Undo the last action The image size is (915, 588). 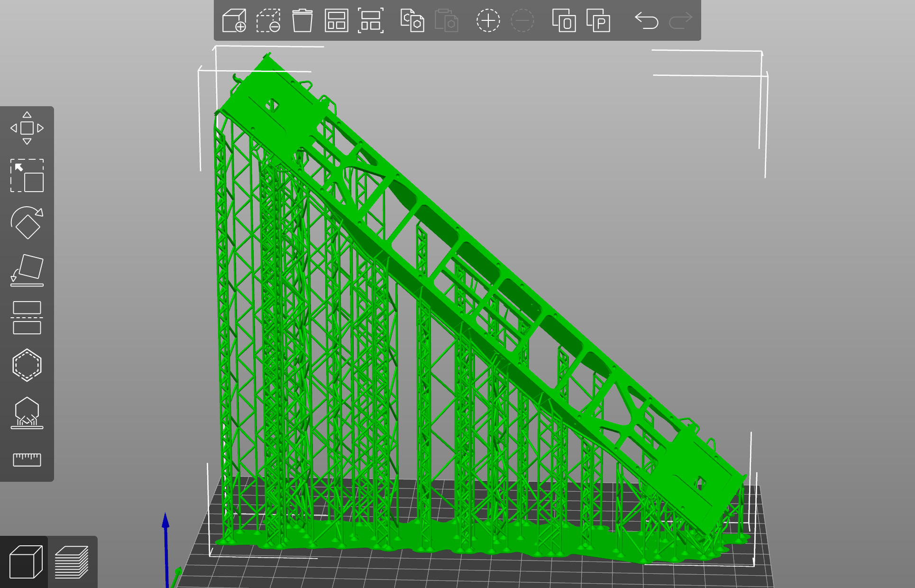click(646, 21)
